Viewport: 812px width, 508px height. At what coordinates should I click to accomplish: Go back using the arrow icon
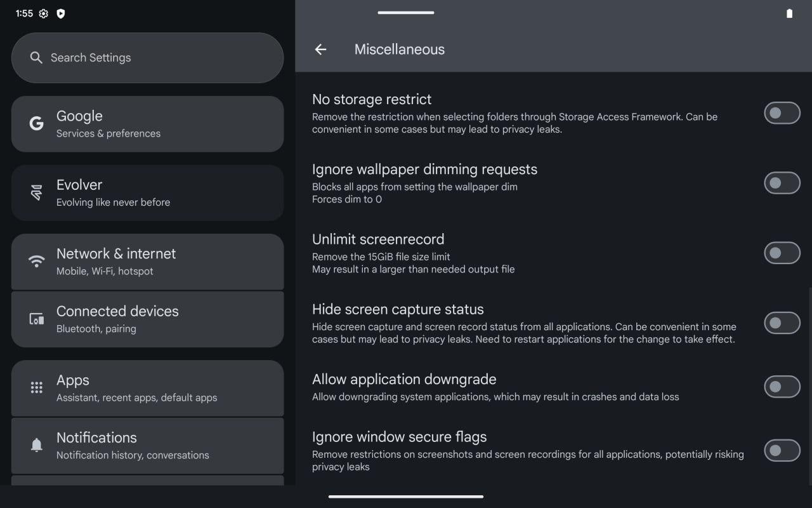click(320, 50)
